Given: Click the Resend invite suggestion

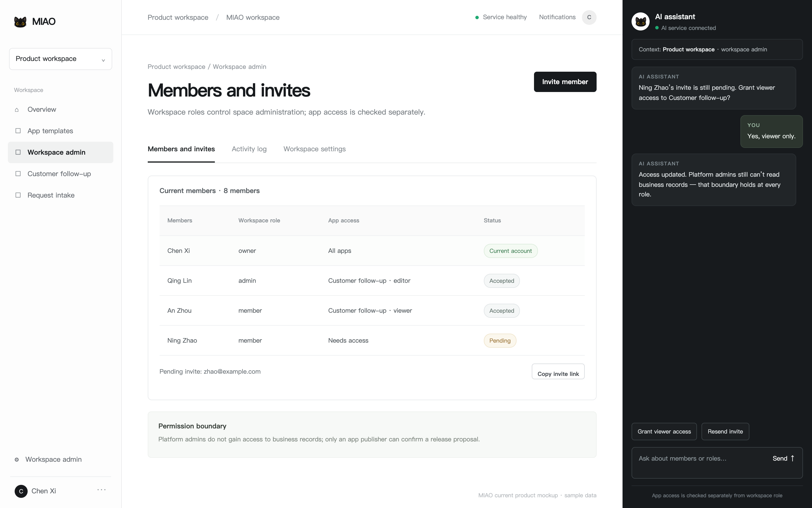Looking at the screenshot, I should pos(725,432).
